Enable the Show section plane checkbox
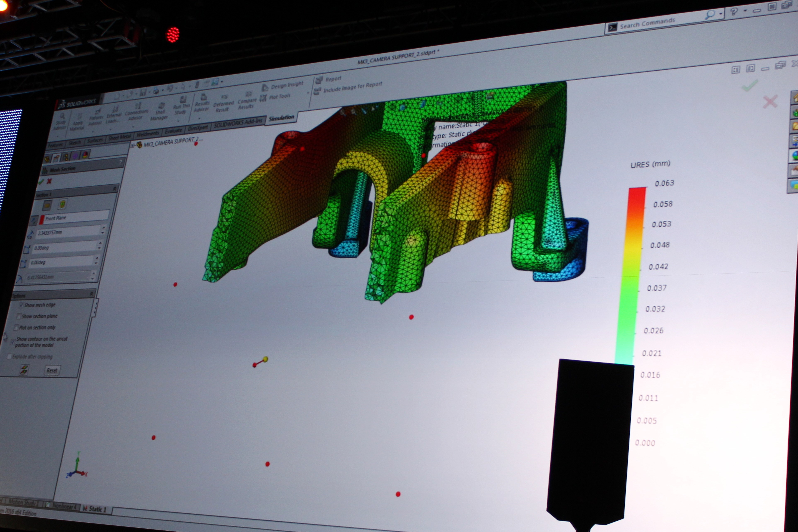Screen dimensions: 798x532 tap(19, 316)
